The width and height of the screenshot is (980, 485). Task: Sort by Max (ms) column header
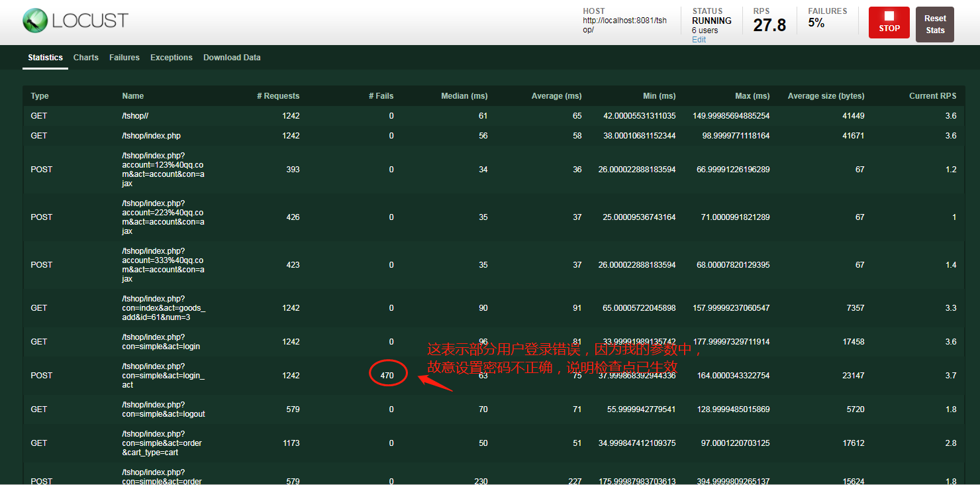752,96
